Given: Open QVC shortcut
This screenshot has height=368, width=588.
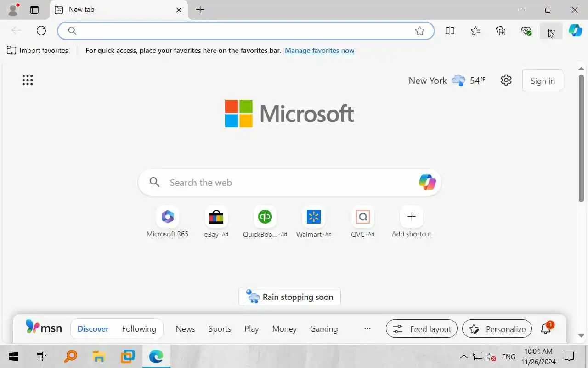Looking at the screenshot, I should pos(362,222).
